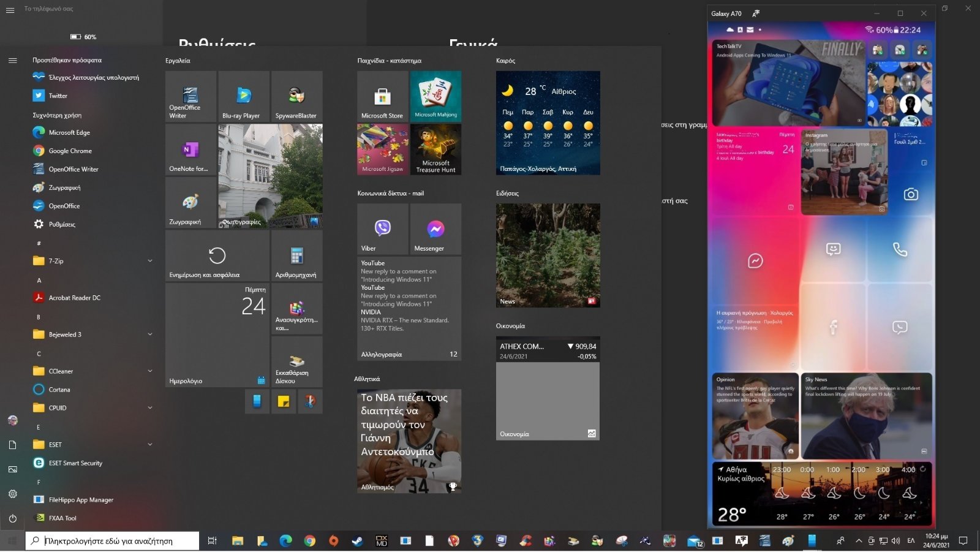Launch the Microsoft Jigsaw tile
Viewport: 980px width, 552px height.
382,149
